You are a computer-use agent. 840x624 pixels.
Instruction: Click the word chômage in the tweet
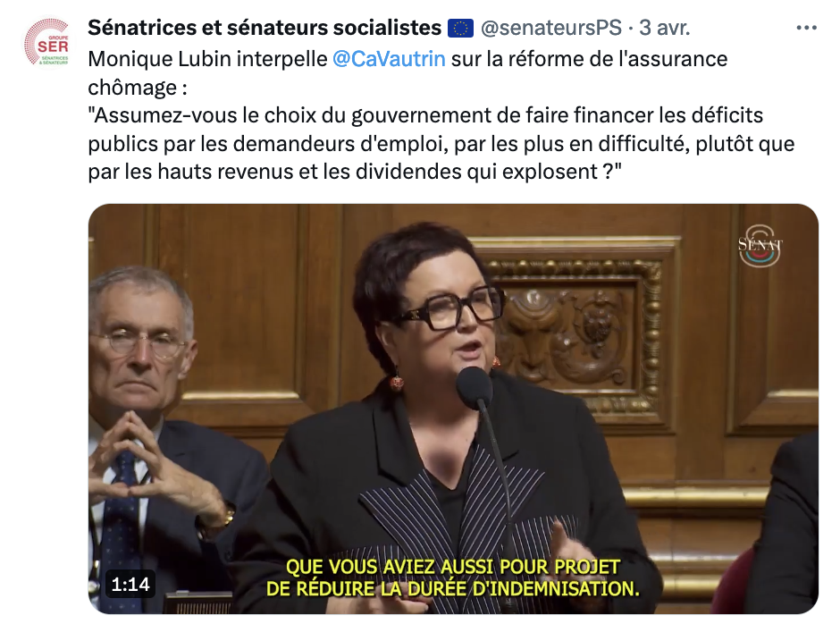[132, 88]
